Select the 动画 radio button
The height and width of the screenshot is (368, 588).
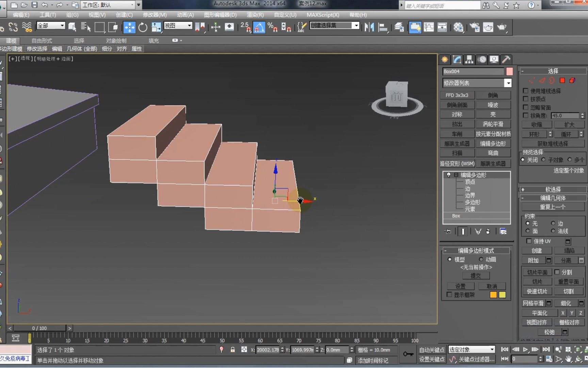tap(481, 259)
